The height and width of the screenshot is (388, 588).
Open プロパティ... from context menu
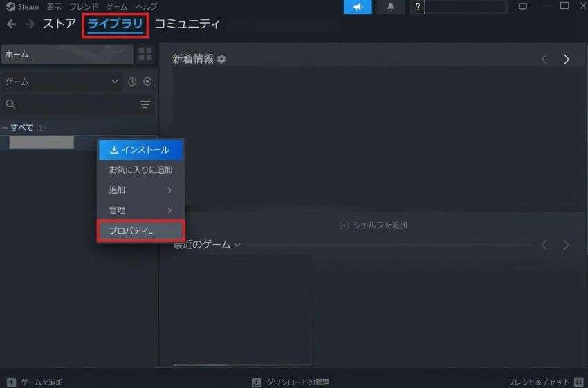tap(140, 231)
